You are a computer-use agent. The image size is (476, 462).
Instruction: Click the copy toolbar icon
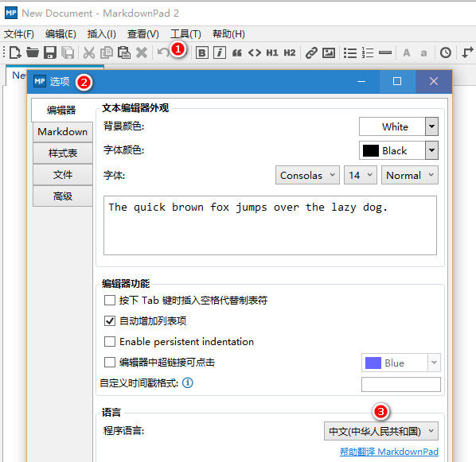[107, 52]
